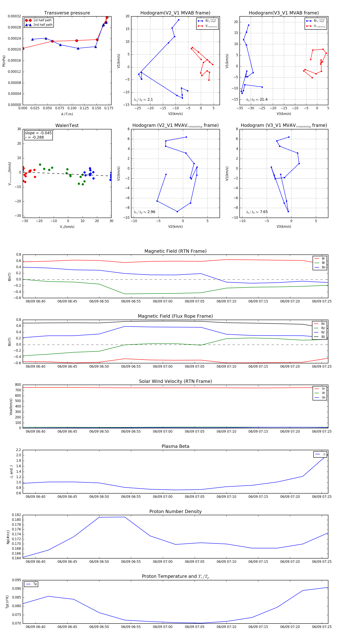
Task: Click the "Solar Wind Velocity (RTN Frame)" title
Action: [x=175, y=381]
